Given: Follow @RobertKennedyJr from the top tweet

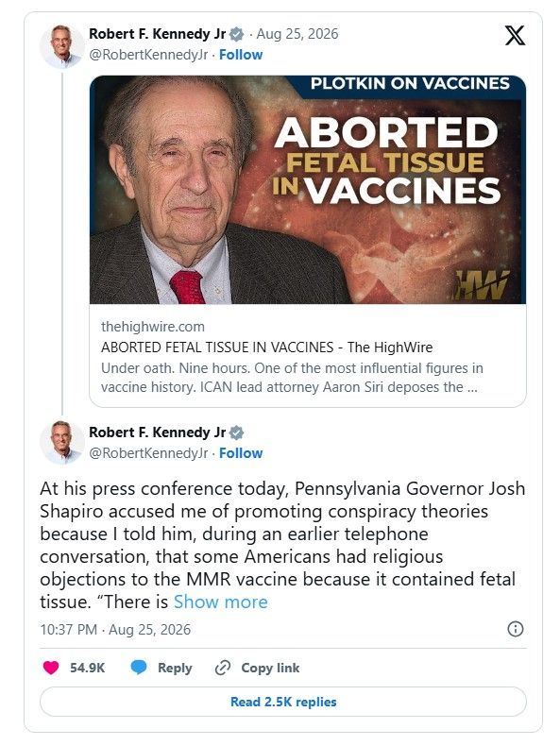Looking at the screenshot, I should tap(241, 55).
